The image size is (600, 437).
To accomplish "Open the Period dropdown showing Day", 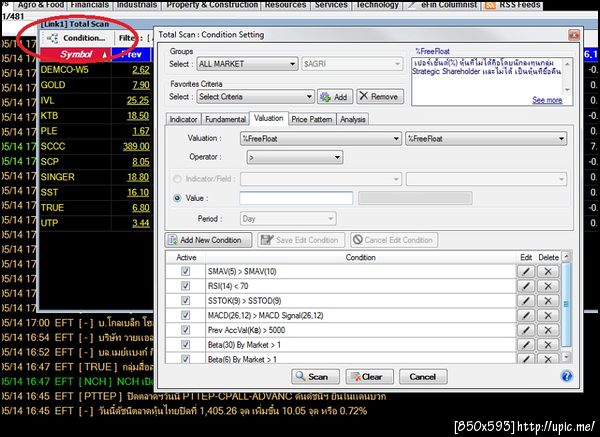I will 288,219.
